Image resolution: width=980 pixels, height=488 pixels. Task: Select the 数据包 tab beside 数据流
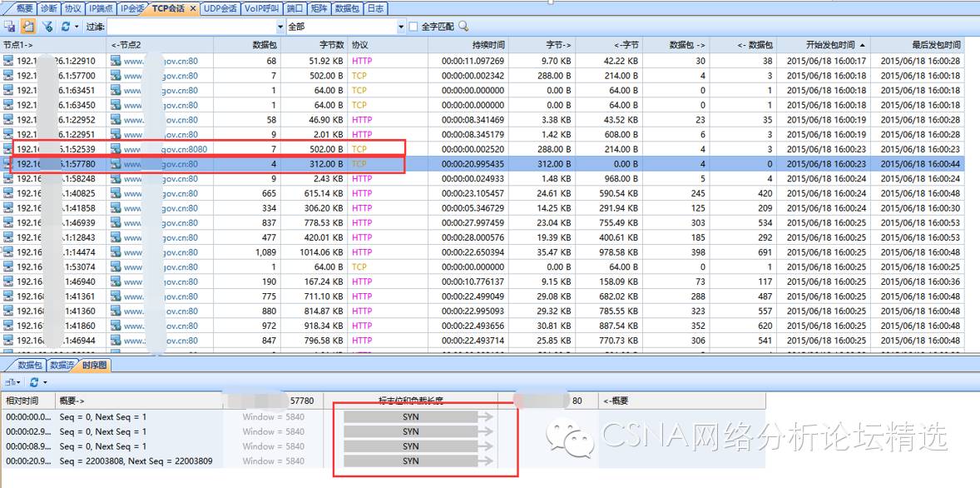click(x=29, y=366)
